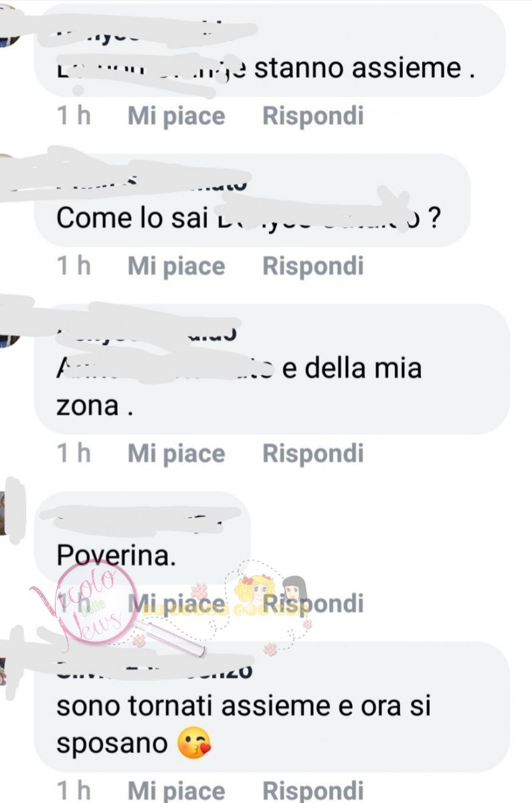Click the 1 h timestamp under "Come lo sai"
Image resolution: width=532 pixels, height=803 pixels.
(74, 266)
